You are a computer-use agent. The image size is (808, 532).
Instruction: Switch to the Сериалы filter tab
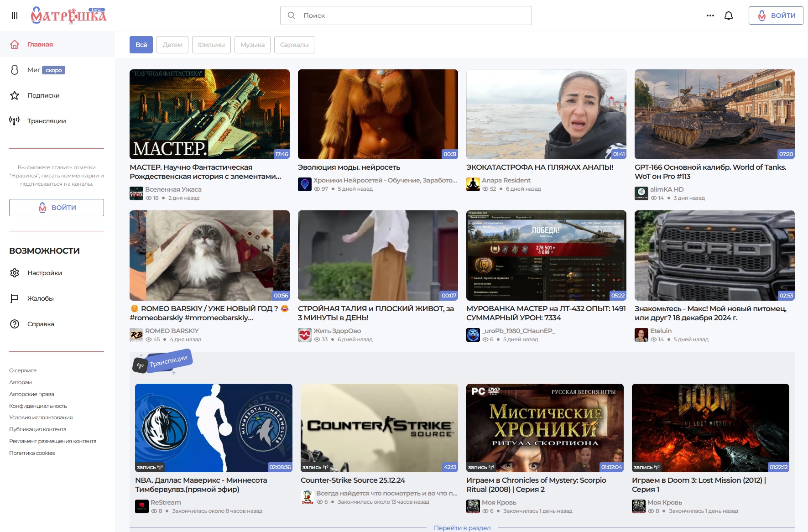click(294, 45)
